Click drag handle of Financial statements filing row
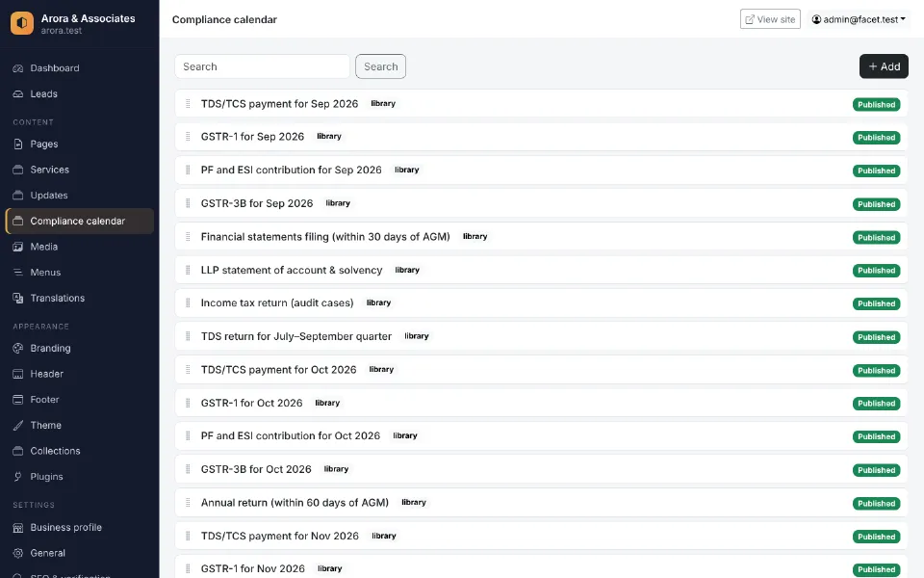924x578 pixels. pyautogui.click(x=188, y=237)
